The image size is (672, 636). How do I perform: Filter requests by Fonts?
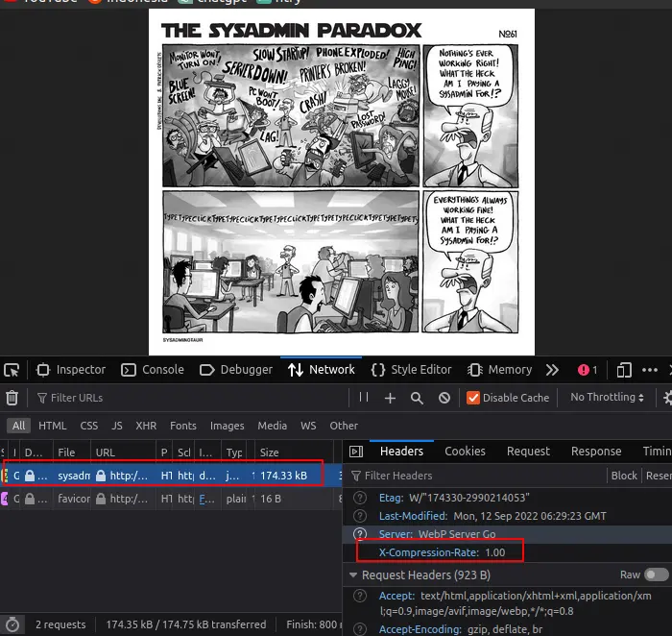[183, 426]
